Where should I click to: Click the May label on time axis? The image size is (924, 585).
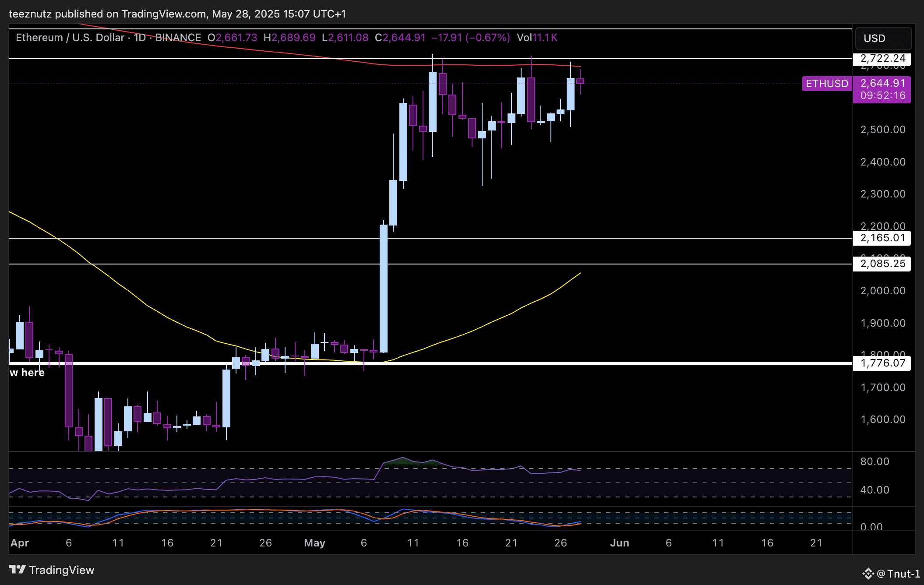[x=315, y=543]
